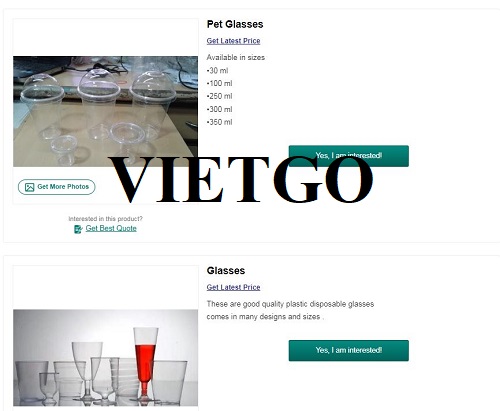Image resolution: width=500 pixels, height=411 pixels.
Task: Click the Glasses product title
Action: (226, 270)
